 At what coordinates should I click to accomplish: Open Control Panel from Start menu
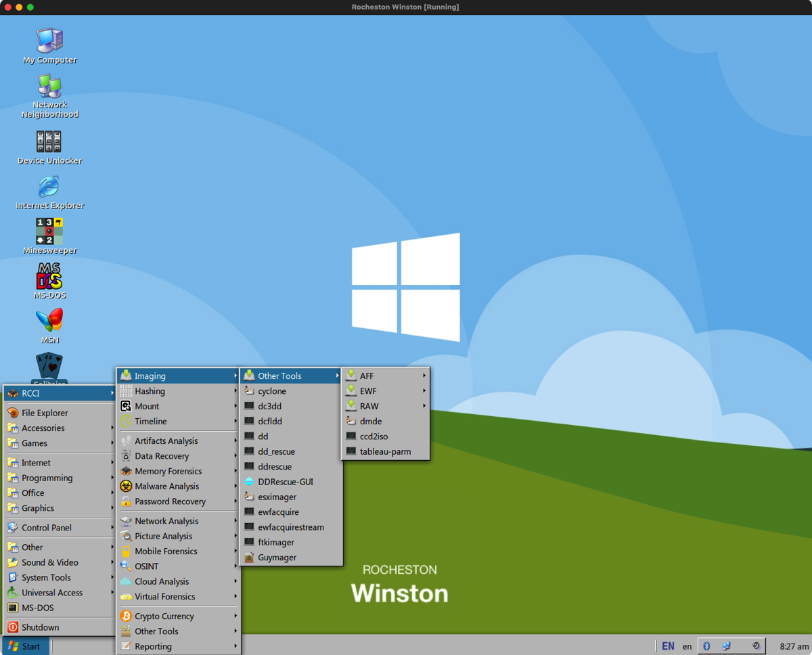(x=46, y=527)
